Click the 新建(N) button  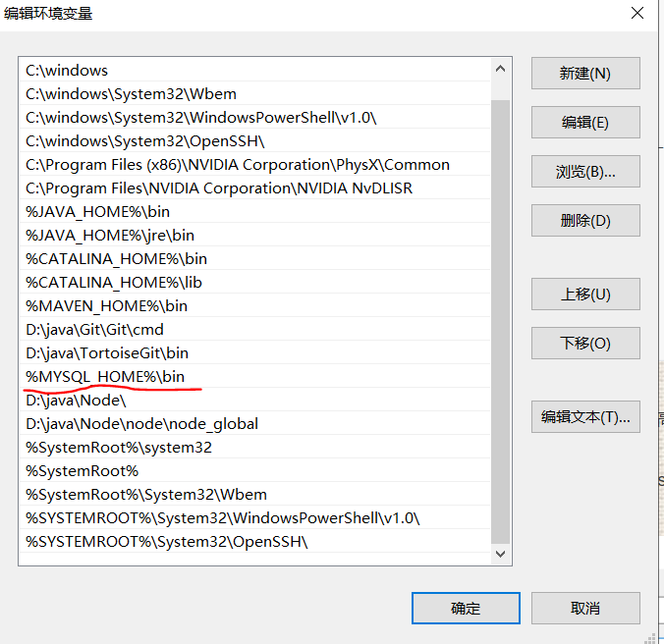click(x=585, y=74)
